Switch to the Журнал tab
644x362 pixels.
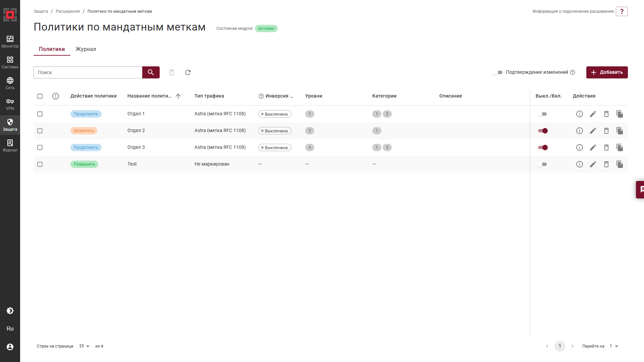click(86, 49)
